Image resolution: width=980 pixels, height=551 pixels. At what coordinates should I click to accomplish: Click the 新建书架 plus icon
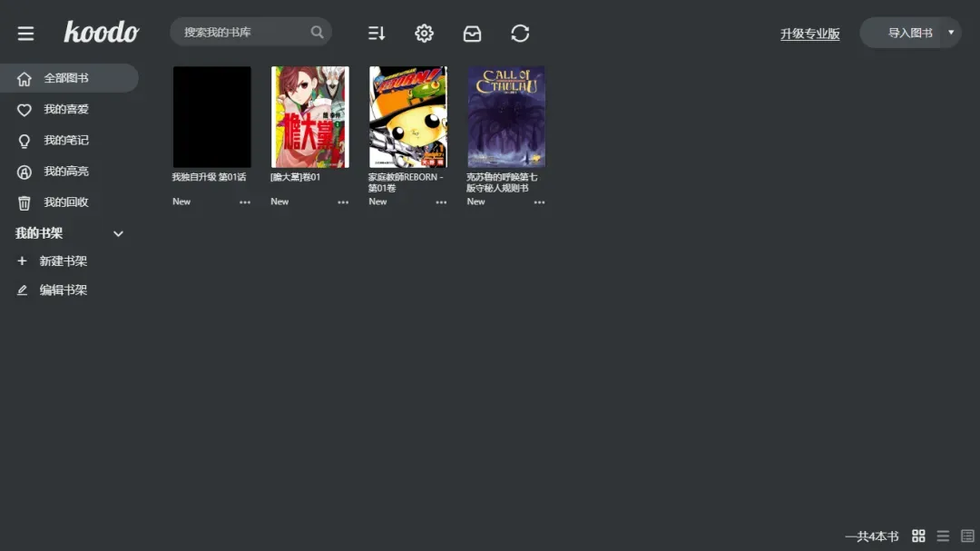[23, 261]
